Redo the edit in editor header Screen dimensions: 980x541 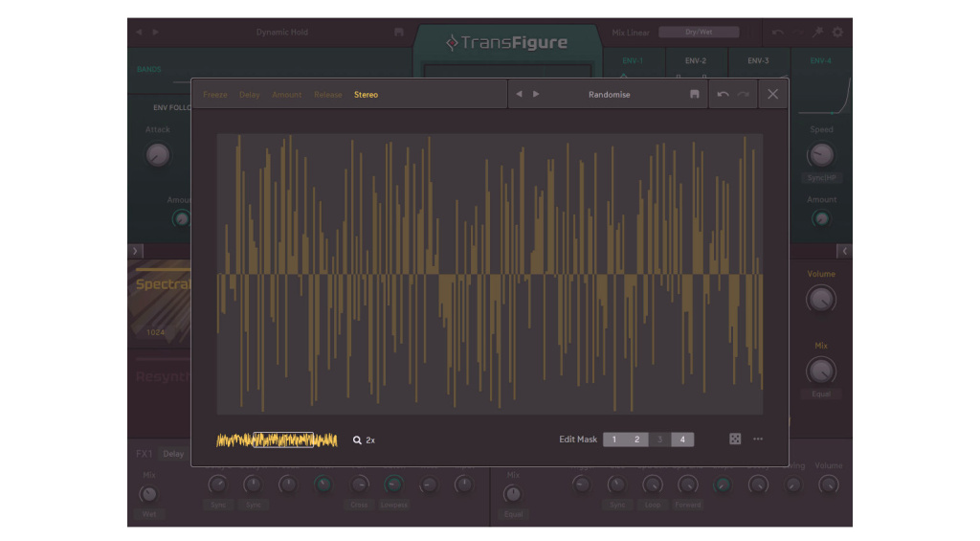(743, 95)
